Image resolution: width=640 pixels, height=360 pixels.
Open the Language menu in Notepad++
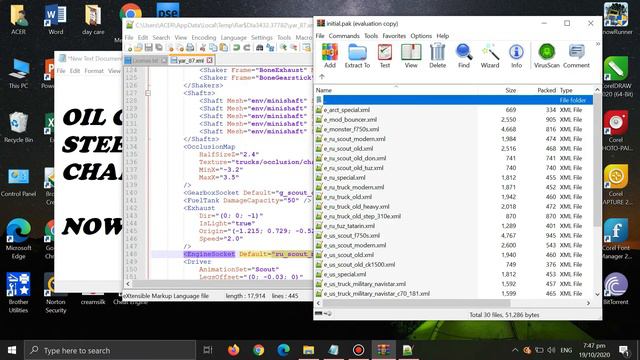233,38
